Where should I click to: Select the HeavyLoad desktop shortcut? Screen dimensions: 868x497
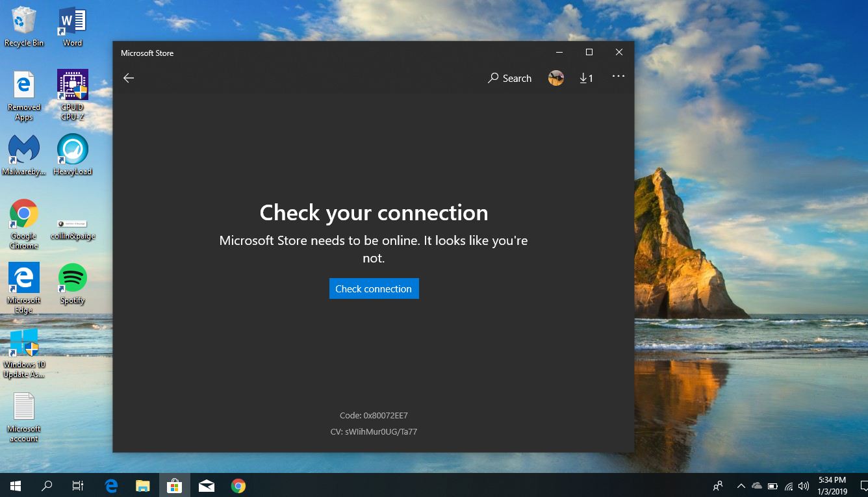[72, 155]
